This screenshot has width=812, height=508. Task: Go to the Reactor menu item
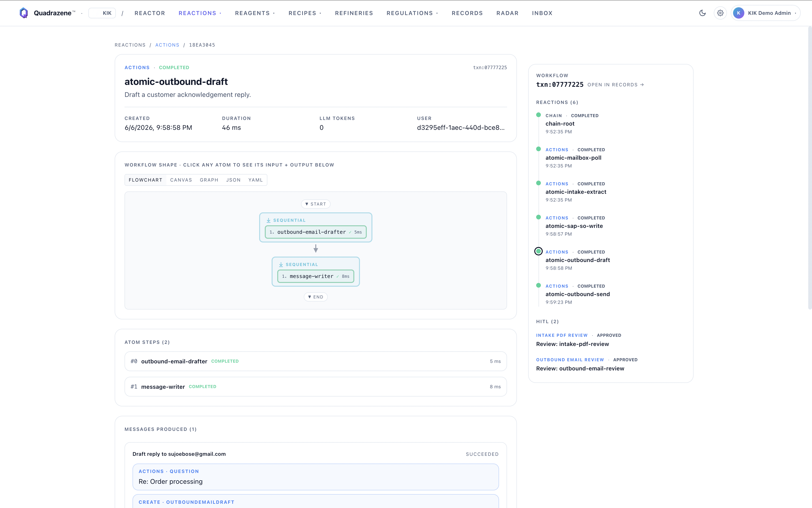coord(150,13)
